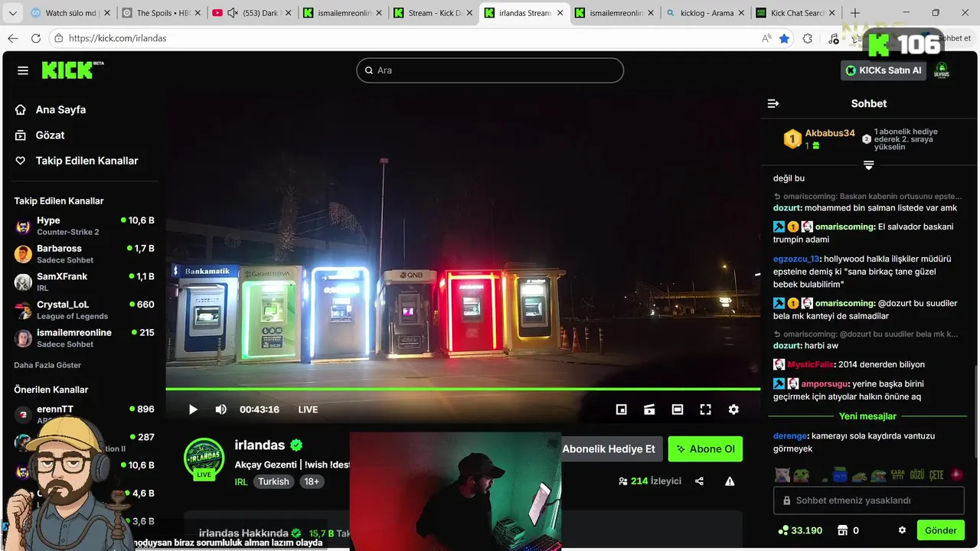The height and width of the screenshot is (551, 980).
Task: Pick the GÖZÜ emote
Action: point(916,475)
